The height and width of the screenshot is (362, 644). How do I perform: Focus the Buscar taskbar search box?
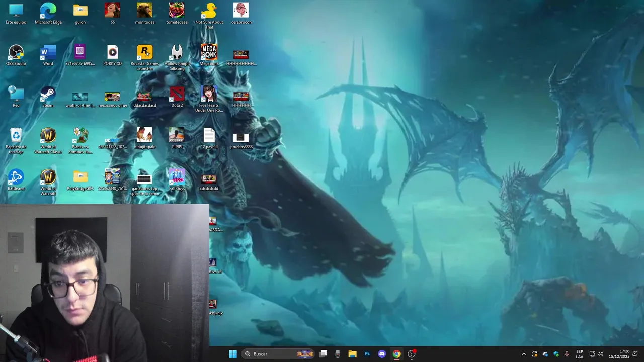click(278, 354)
